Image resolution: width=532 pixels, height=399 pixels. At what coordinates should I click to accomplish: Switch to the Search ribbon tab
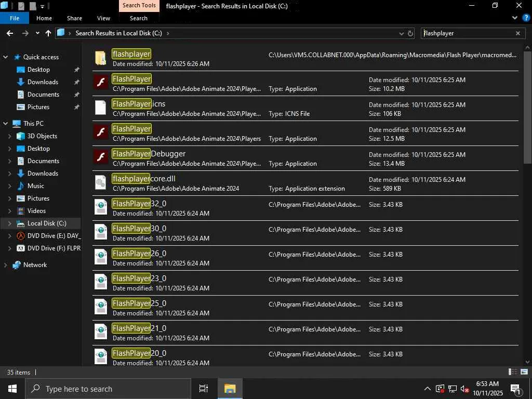pos(138,18)
